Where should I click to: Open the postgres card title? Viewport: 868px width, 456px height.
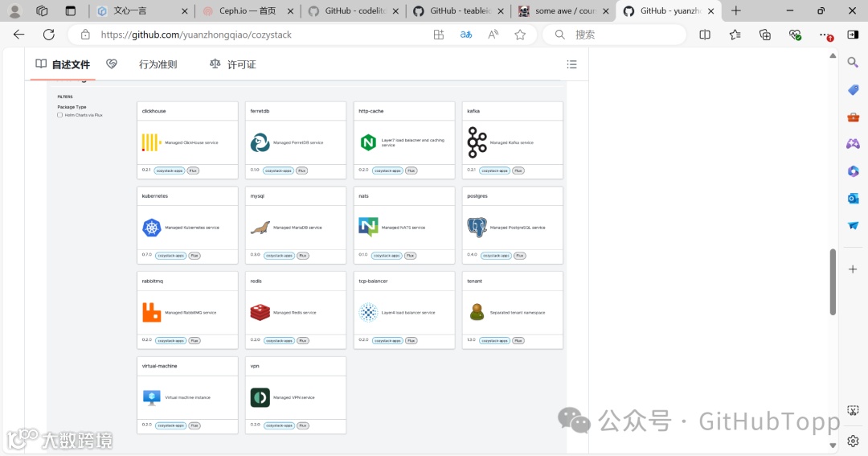pos(477,196)
